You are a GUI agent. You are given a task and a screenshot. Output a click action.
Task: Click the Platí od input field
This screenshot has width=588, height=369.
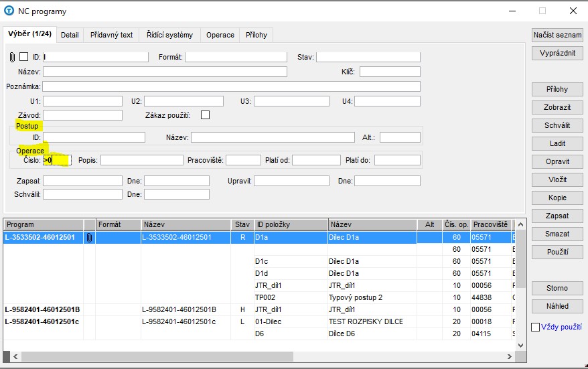pos(316,160)
